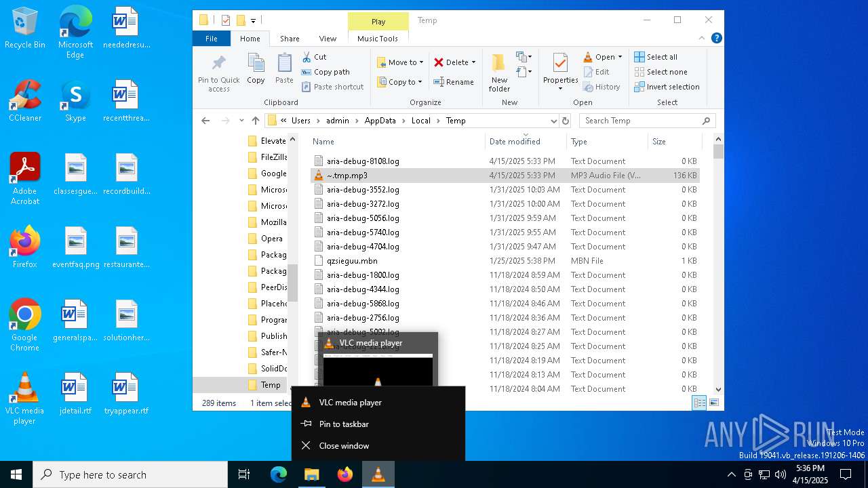Select the ~.tmp.mp3 file
The height and width of the screenshot is (488, 868).
(x=505, y=176)
